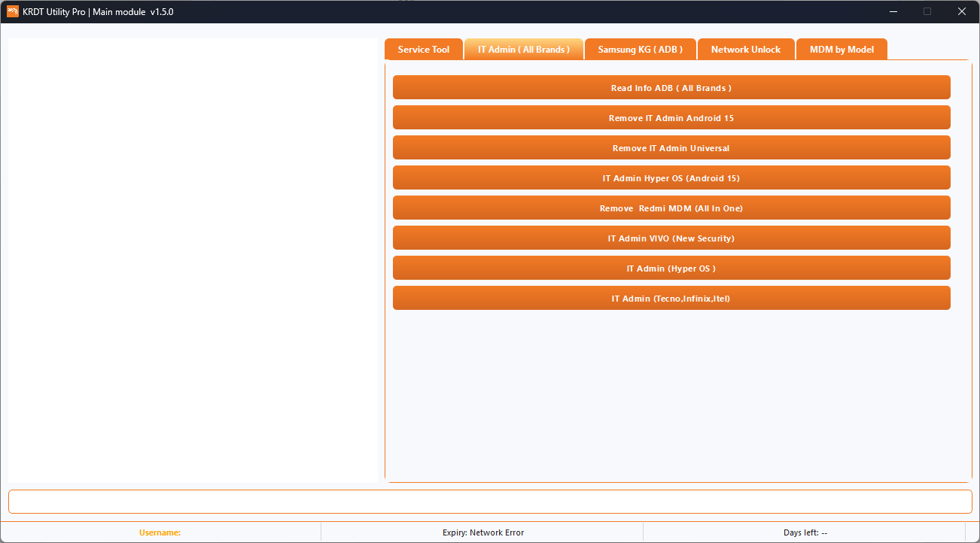
Task: Click inside the bottom status input bar
Action: click(x=489, y=502)
